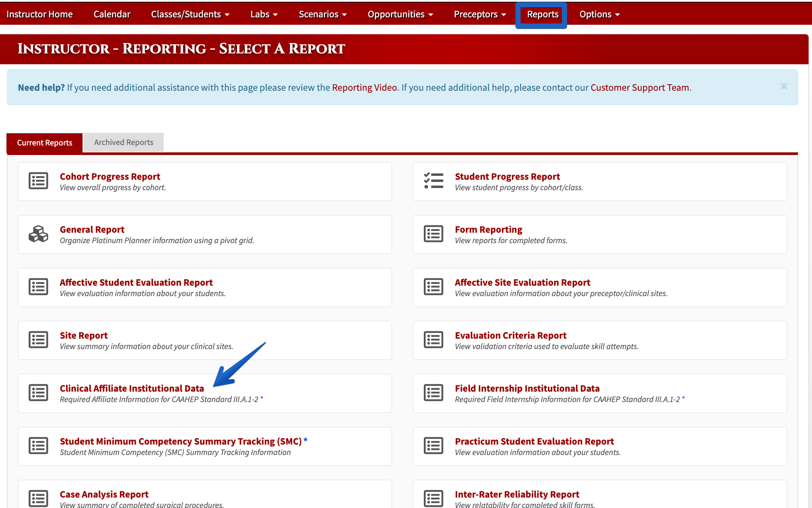The height and width of the screenshot is (508, 812).
Task: Dismiss the Need help banner
Action: (x=784, y=86)
